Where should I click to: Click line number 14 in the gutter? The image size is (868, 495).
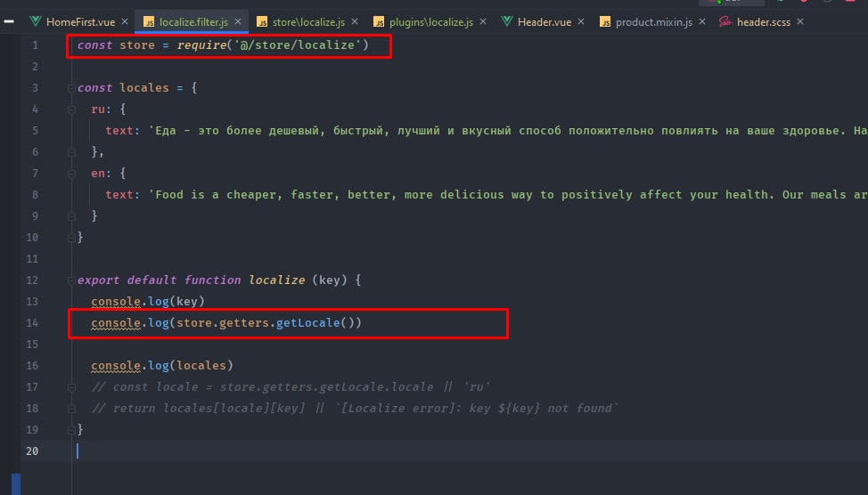tap(32, 323)
